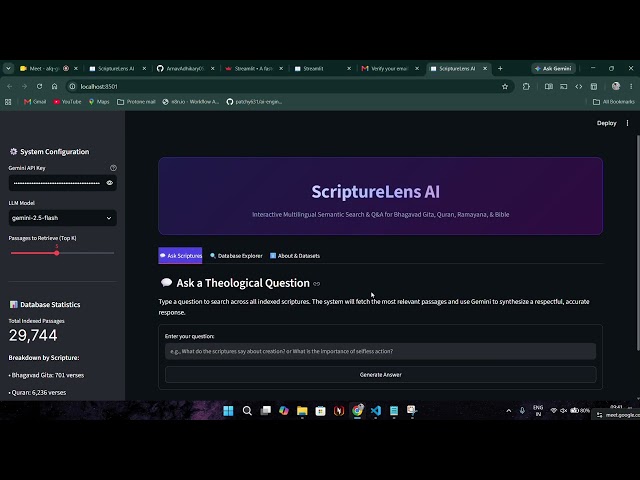Screen dimensions: 640x480
Task: Click the microphone tray icon
Action: point(522,411)
